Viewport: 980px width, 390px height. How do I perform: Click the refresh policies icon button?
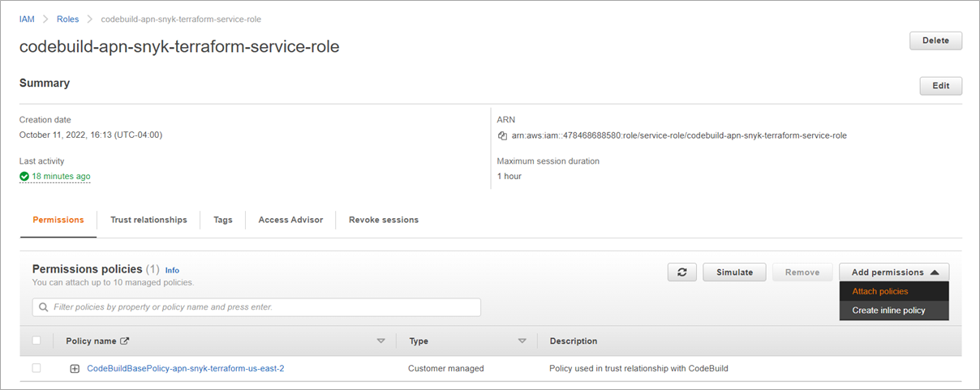[682, 272]
